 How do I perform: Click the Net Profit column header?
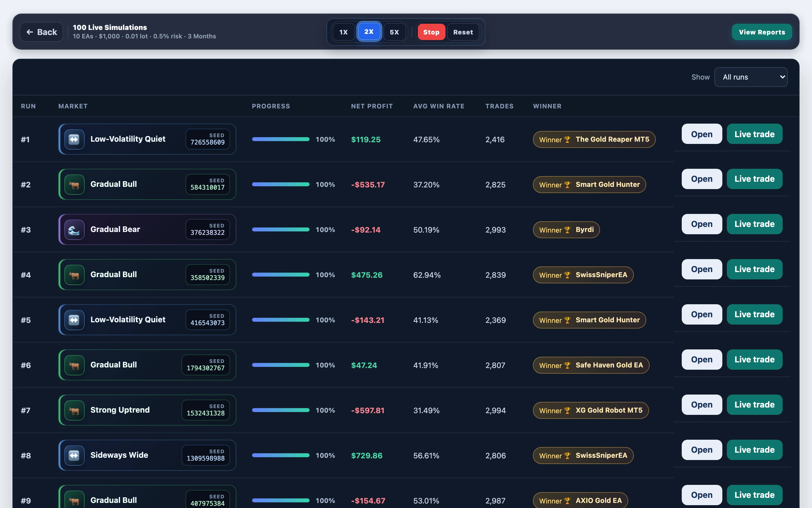tap(372, 106)
